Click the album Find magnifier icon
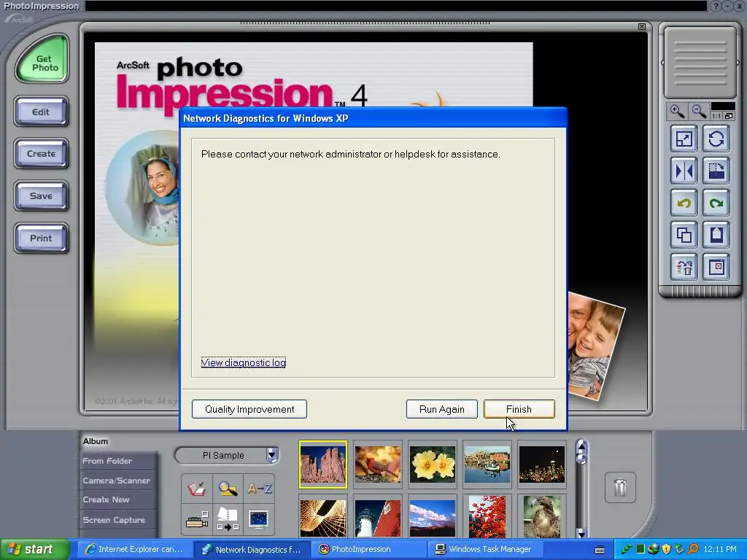Image resolution: width=747 pixels, height=560 pixels. tap(228, 489)
